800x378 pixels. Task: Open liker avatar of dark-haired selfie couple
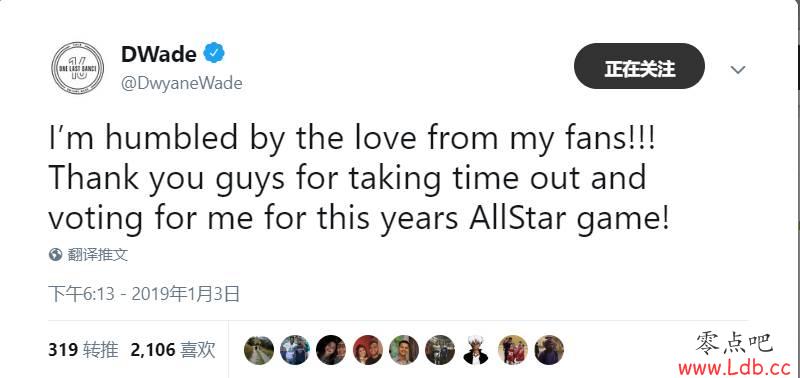coord(331,350)
